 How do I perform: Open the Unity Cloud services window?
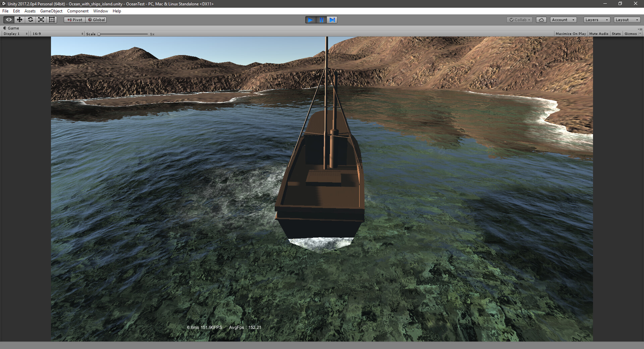coord(541,20)
